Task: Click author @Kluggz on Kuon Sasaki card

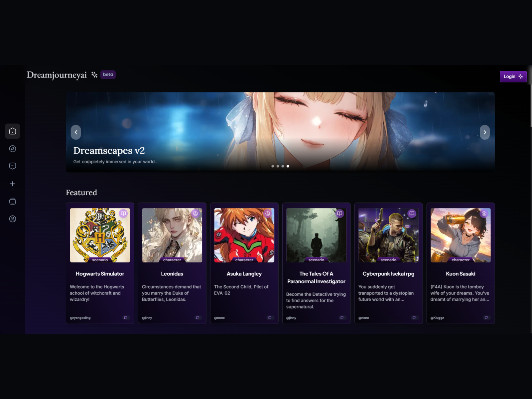Action: pyautogui.click(x=437, y=318)
